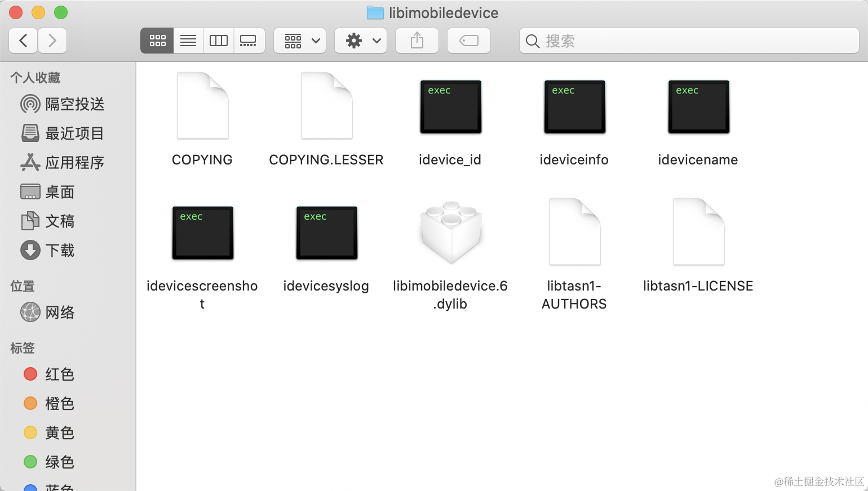Focus the 搜索 search field
Image resolution: width=868 pixels, height=491 pixels.
(x=689, y=41)
